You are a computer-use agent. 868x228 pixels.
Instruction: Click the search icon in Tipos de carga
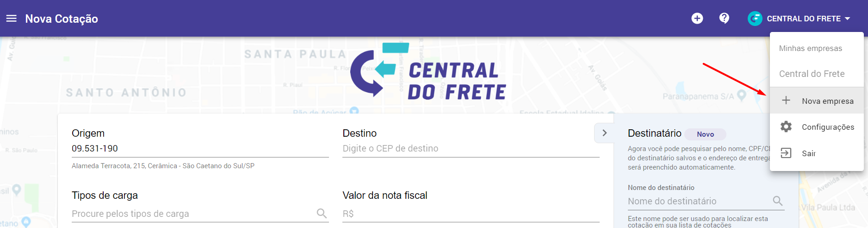[x=322, y=213]
